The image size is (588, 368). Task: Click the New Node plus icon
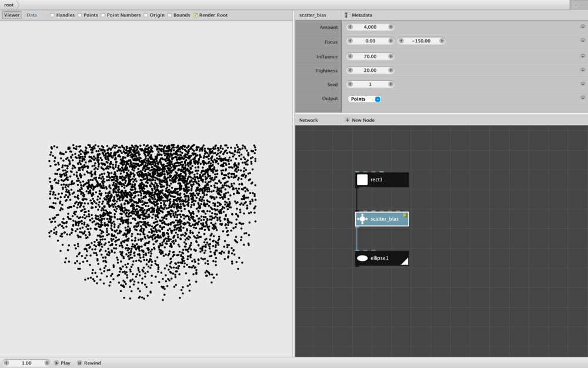348,120
